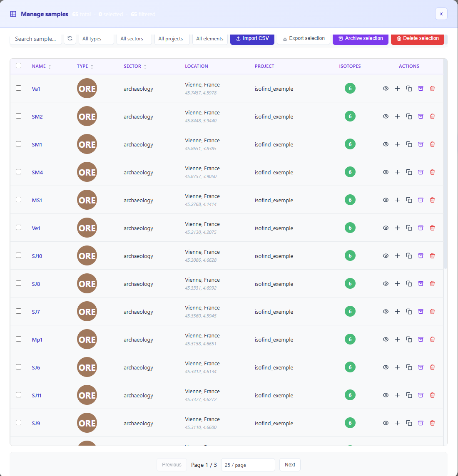The width and height of the screenshot is (458, 476).
Task: Select the checkbox next to sample SJ11
Action: pyautogui.click(x=18, y=395)
